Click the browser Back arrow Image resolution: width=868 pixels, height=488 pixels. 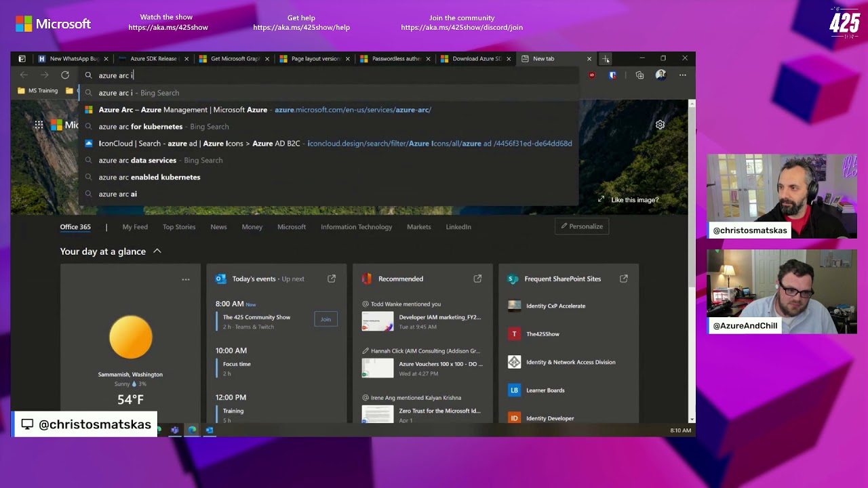(x=24, y=75)
